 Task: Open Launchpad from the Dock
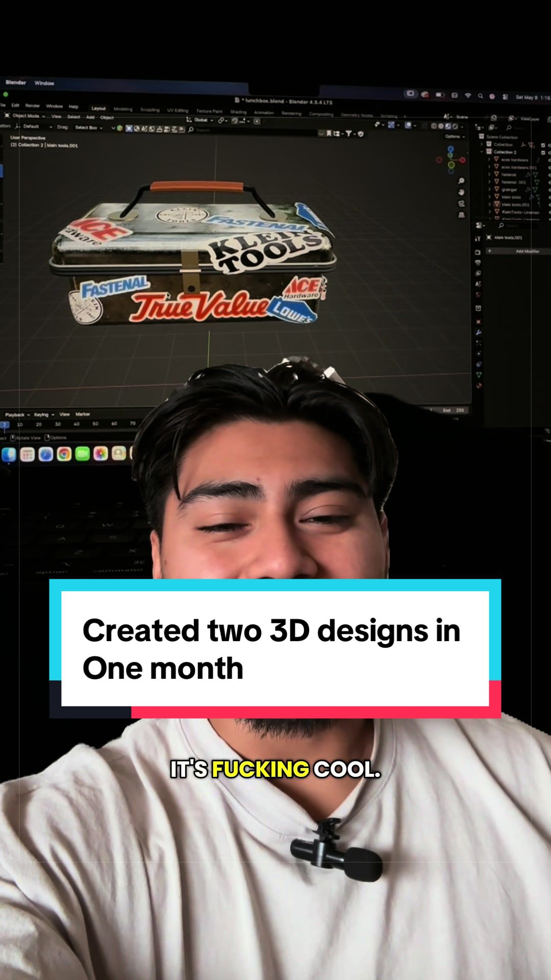click(28, 454)
